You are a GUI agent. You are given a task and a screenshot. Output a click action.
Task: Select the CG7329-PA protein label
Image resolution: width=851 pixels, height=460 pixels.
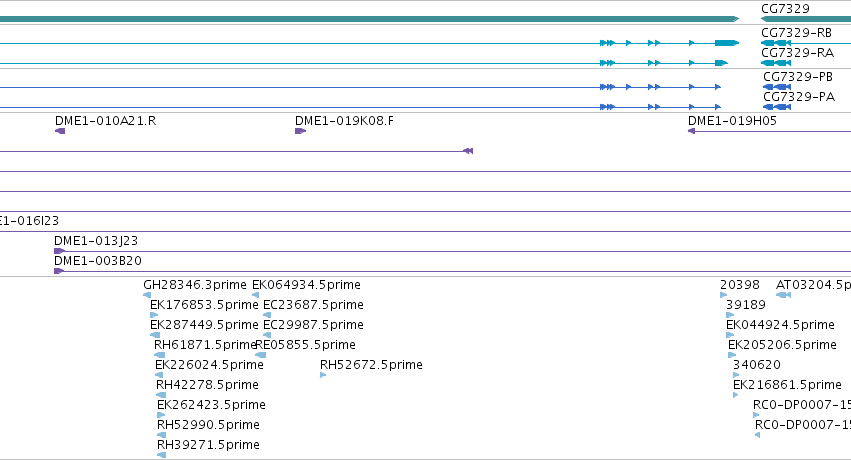pyautogui.click(x=799, y=97)
